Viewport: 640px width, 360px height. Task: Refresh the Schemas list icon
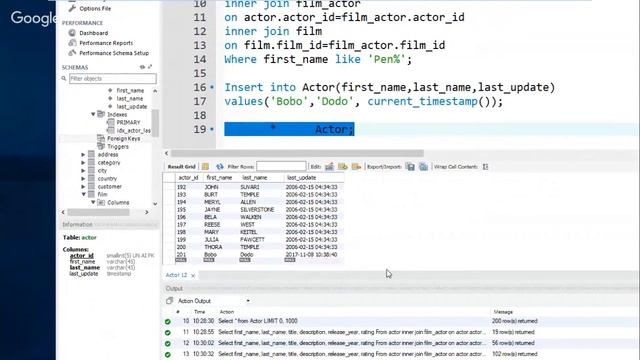pyautogui.click(x=142, y=67)
